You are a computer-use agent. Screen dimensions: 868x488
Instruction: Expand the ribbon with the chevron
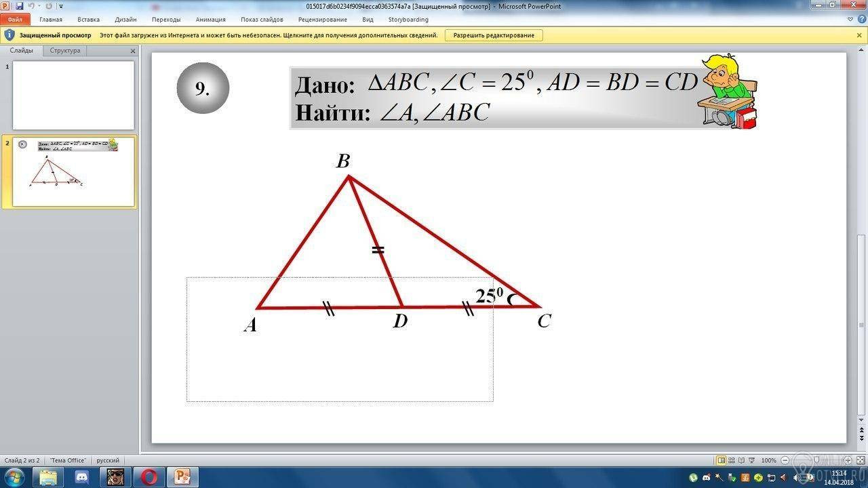click(850, 20)
